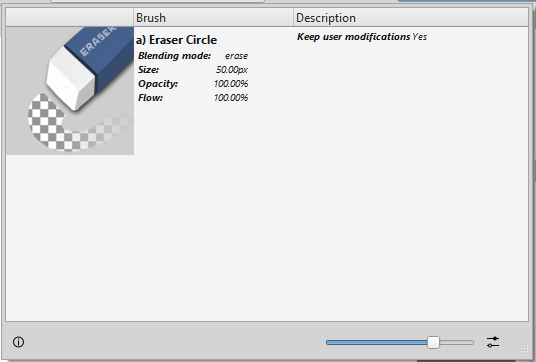
Task: Select the Eraser Circle brush thumbnail
Action: (x=70, y=91)
